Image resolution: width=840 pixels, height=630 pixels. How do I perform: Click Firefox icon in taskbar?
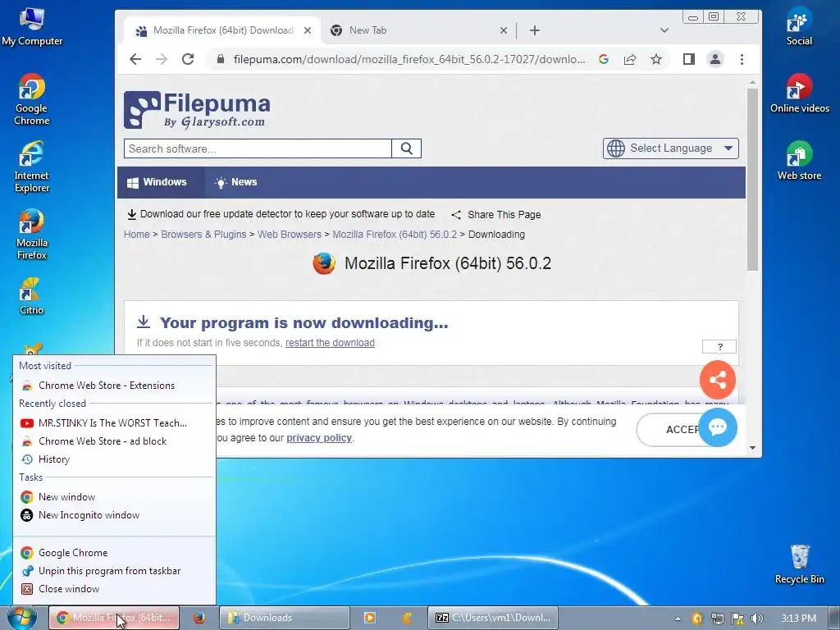click(199, 618)
